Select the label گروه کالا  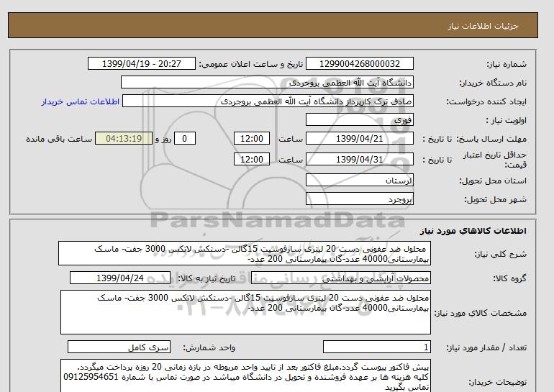click(x=509, y=278)
